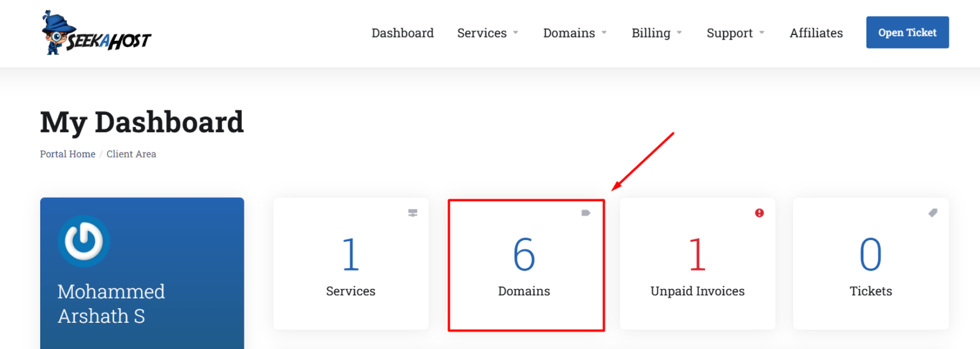Screen dimensions: 980x349
Task: Open the Services card showing 1
Action: point(351,264)
